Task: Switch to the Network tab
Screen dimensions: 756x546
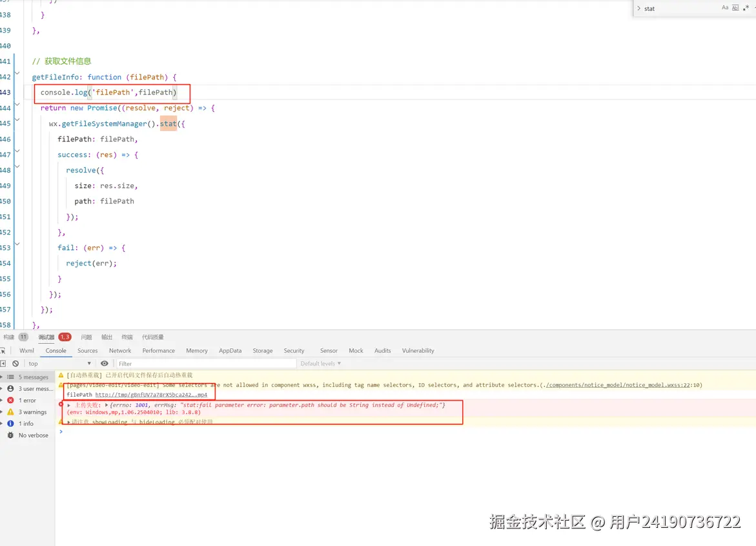Action: (119, 350)
